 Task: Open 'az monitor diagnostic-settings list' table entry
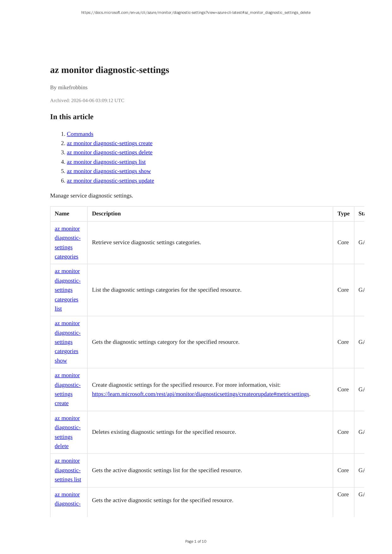click(68, 470)
